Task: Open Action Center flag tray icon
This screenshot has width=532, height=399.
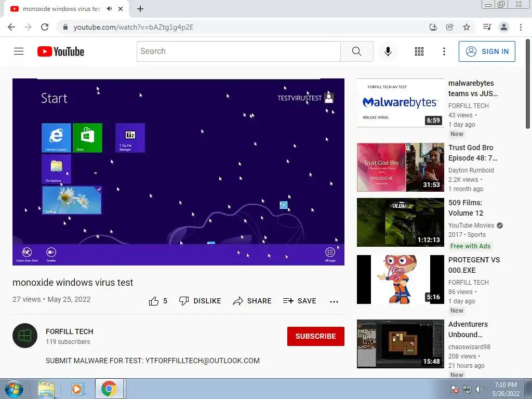Action: pyautogui.click(x=455, y=389)
